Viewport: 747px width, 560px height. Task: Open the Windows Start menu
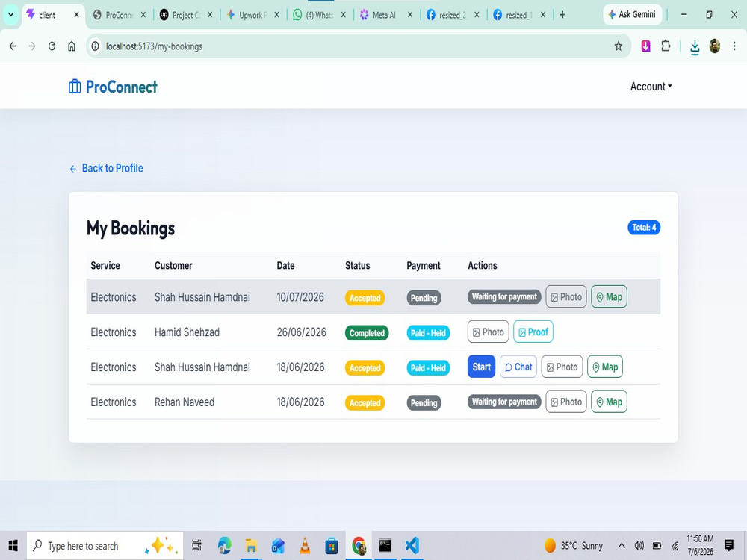[x=13, y=546]
